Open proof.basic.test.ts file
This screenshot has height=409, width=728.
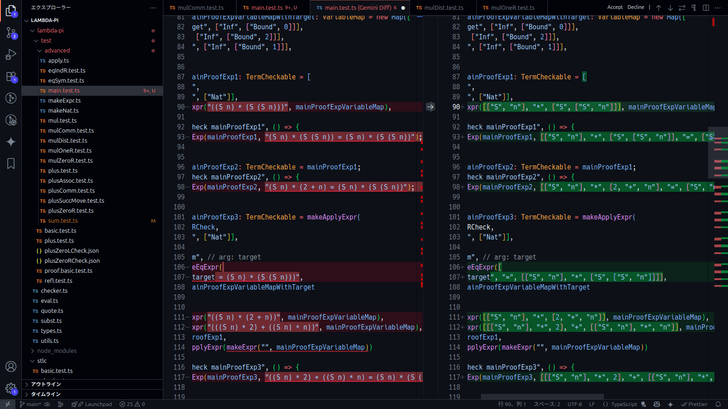point(93,271)
